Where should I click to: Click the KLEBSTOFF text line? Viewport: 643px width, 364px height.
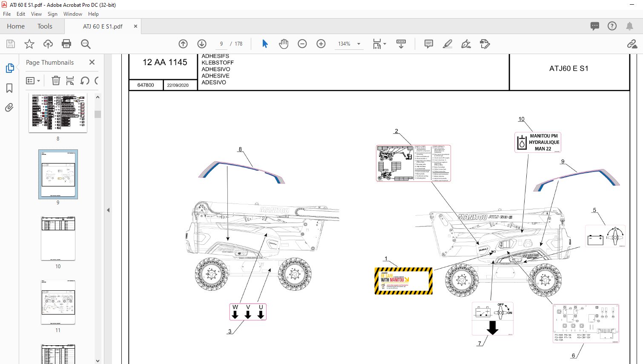pos(218,63)
